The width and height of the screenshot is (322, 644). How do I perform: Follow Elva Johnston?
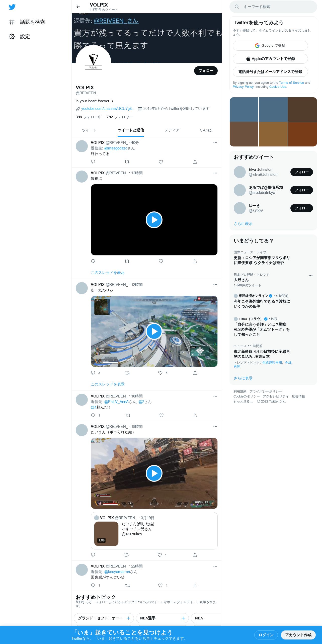point(302,172)
